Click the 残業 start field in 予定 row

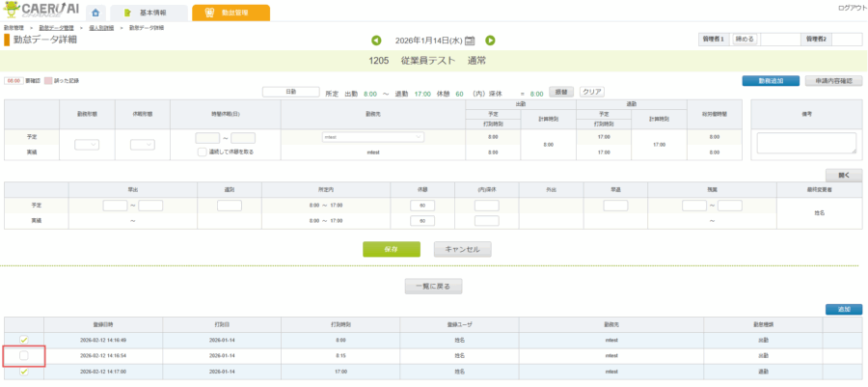pyautogui.click(x=694, y=206)
